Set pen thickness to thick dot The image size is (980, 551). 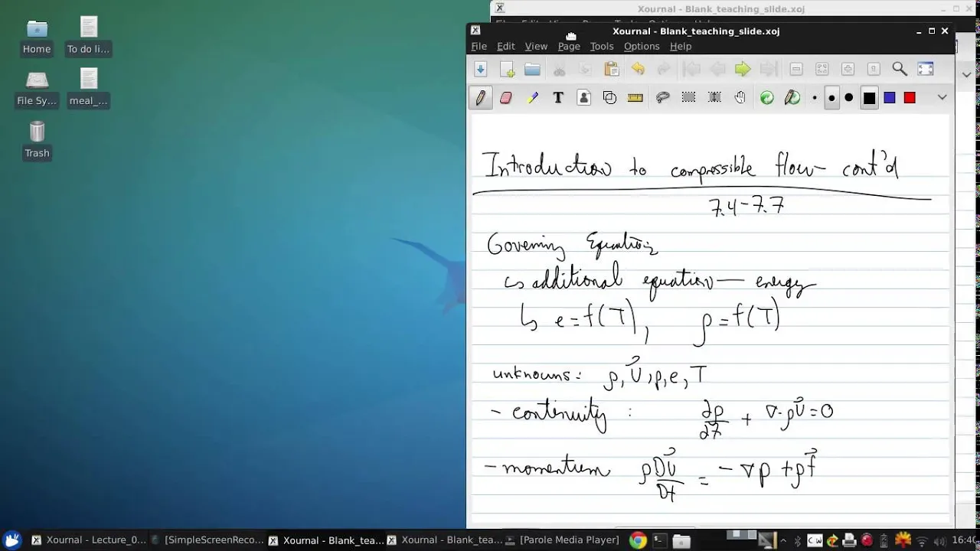(849, 98)
